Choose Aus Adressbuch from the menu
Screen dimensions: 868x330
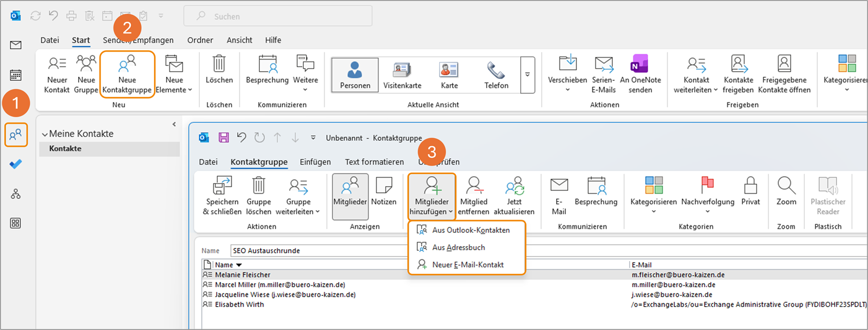pos(466,247)
